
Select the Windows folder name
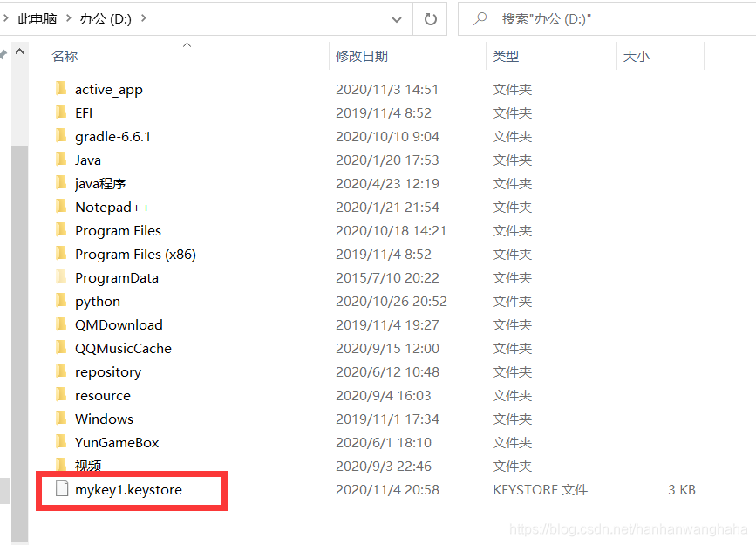(x=104, y=419)
